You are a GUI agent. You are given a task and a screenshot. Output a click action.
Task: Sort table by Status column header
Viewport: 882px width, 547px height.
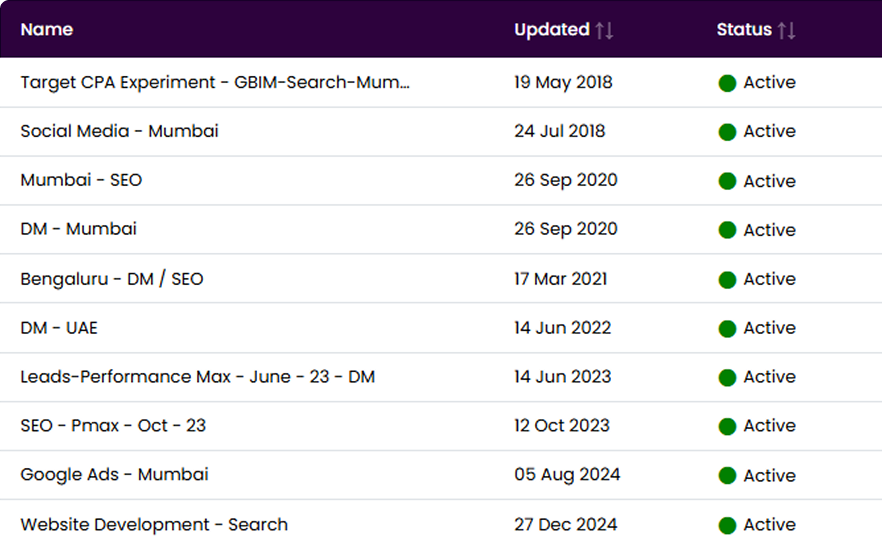(x=744, y=30)
